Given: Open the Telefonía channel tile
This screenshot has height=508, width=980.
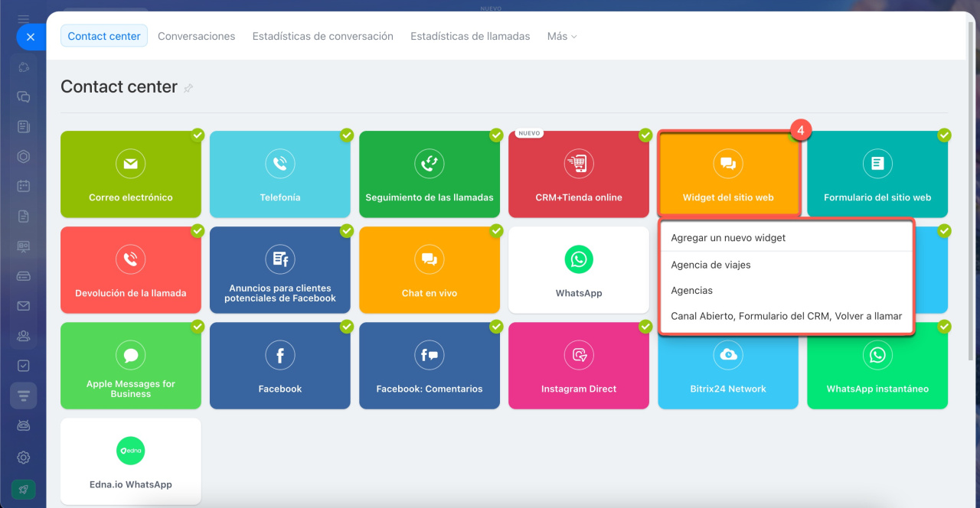Looking at the screenshot, I should click(x=280, y=174).
